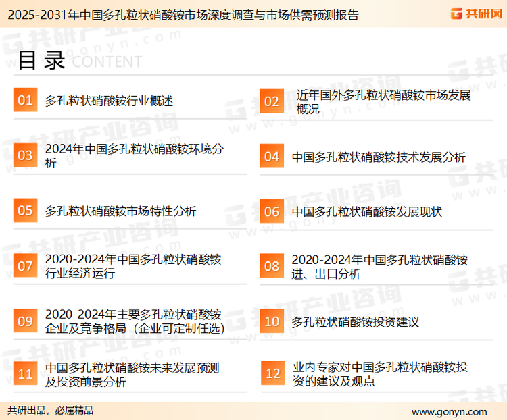This screenshot has width=507, height=420.
Task: Click the orange 09 number badge
Action: click(25, 321)
